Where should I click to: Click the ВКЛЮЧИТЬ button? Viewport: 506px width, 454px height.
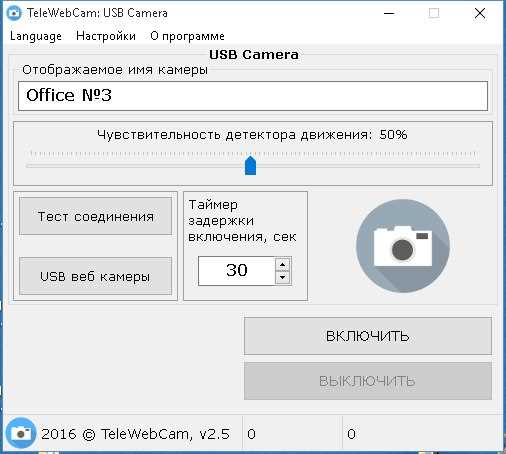368,336
